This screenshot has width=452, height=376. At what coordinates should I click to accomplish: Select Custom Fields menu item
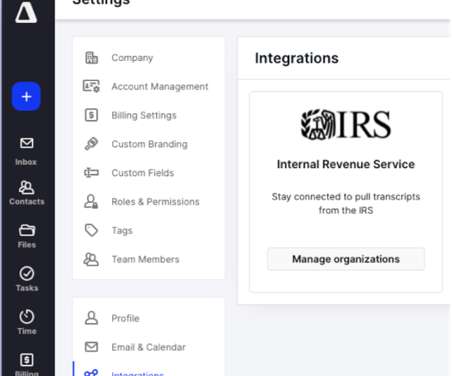tap(143, 173)
